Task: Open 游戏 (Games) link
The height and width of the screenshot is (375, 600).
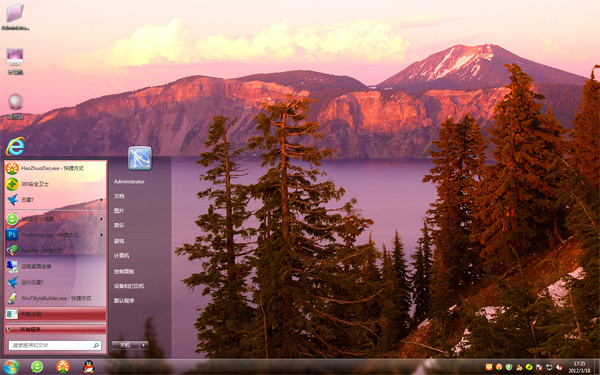Action: (119, 241)
